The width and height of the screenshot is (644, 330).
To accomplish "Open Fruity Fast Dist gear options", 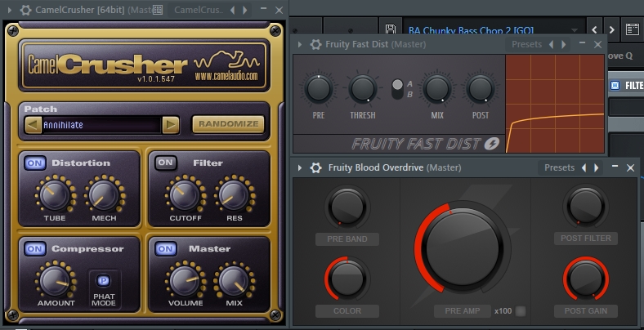I will point(315,44).
